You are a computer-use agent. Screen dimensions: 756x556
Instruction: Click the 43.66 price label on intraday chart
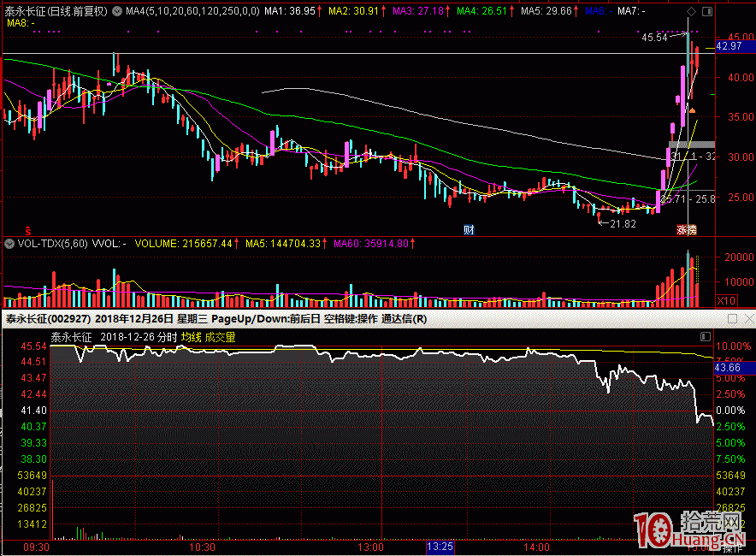tap(728, 365)
